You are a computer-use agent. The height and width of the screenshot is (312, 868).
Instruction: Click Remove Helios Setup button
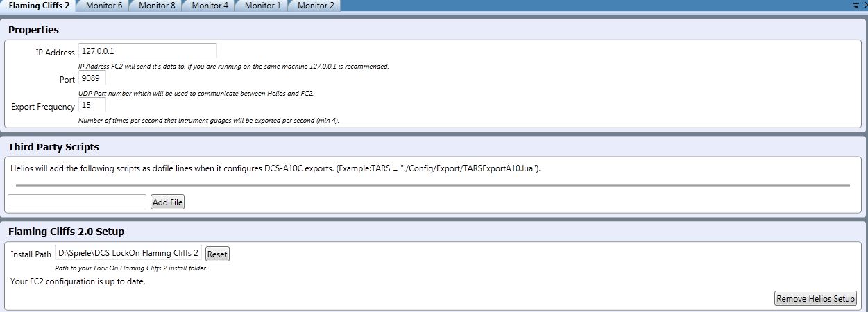click(x=816, y=299)
